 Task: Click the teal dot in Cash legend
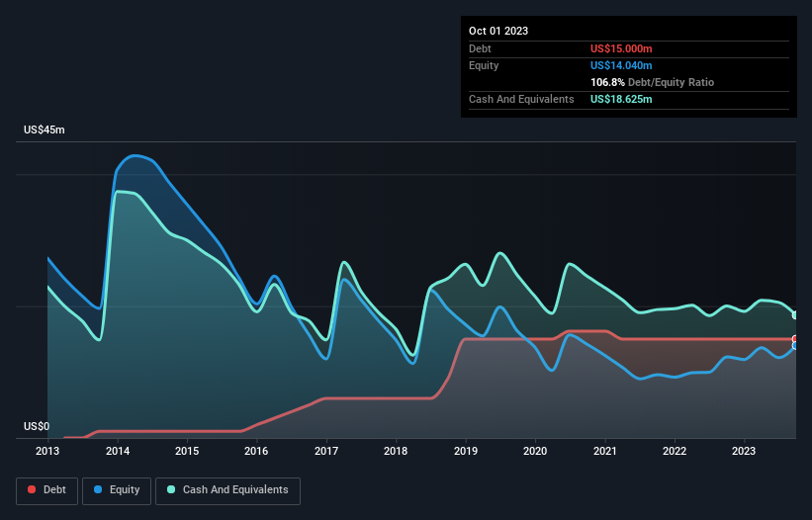(171, 489)
